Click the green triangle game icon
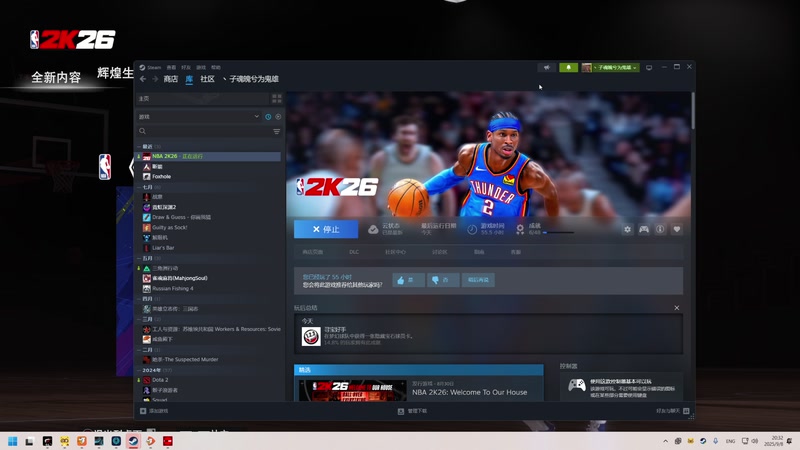Image resolution: width=800 pixels, height=450 pixels. click(x=146, y=268)
